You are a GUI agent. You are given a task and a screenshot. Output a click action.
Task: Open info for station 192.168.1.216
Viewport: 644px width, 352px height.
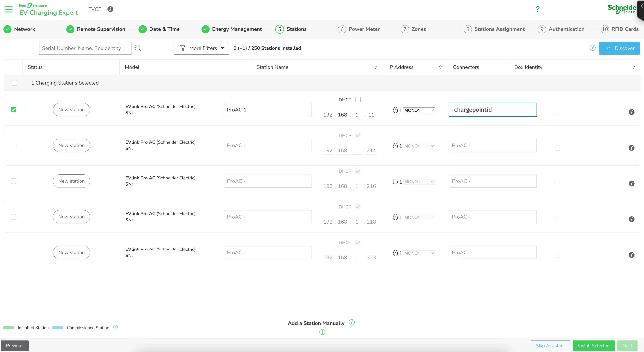pyautogui.click(x=632, y=184)
